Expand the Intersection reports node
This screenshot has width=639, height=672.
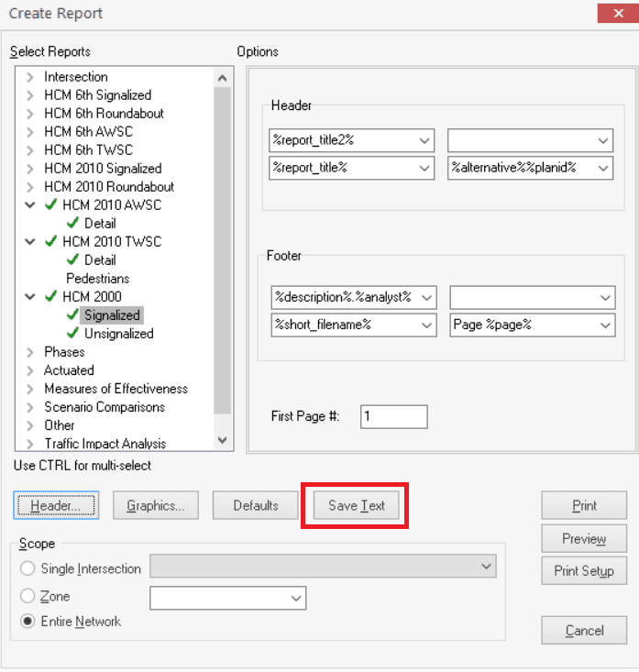coord(29,77)
